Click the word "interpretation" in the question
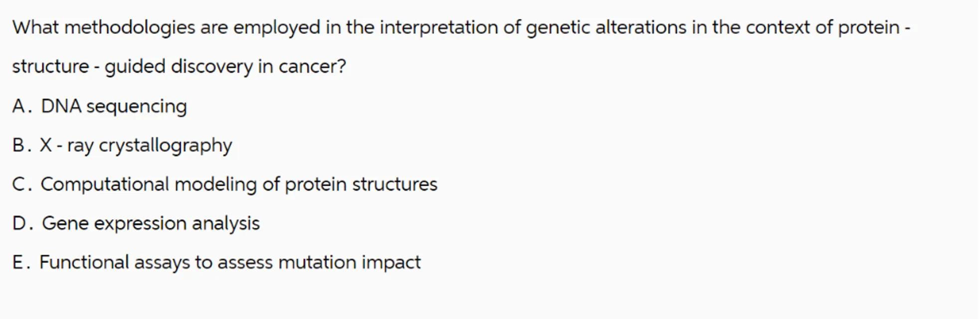This screenshot has width=980, height=319. 439,27
